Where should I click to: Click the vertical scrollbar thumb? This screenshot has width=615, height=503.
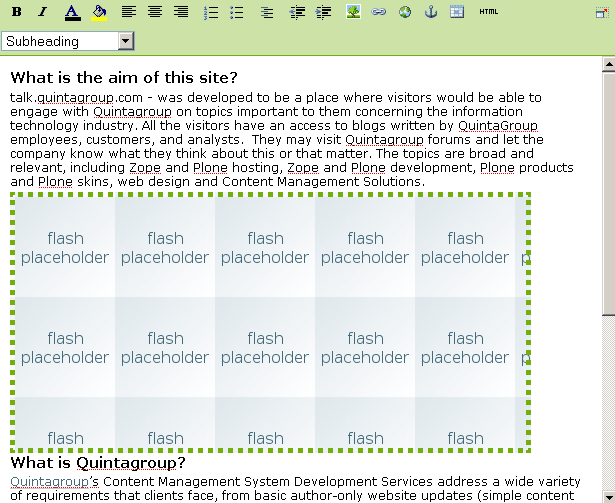click(x=609, y=193)
